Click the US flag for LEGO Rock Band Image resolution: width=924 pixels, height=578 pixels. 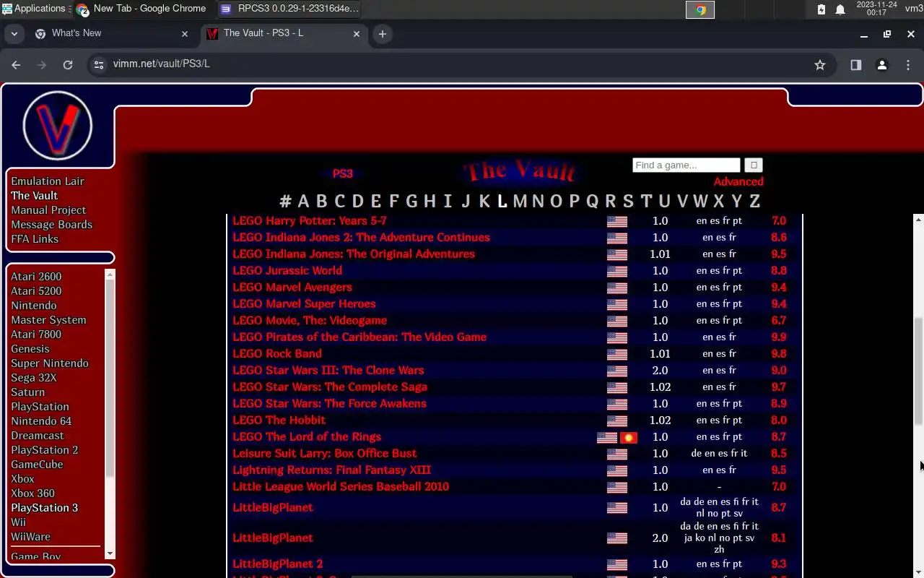tap(617, 355)
